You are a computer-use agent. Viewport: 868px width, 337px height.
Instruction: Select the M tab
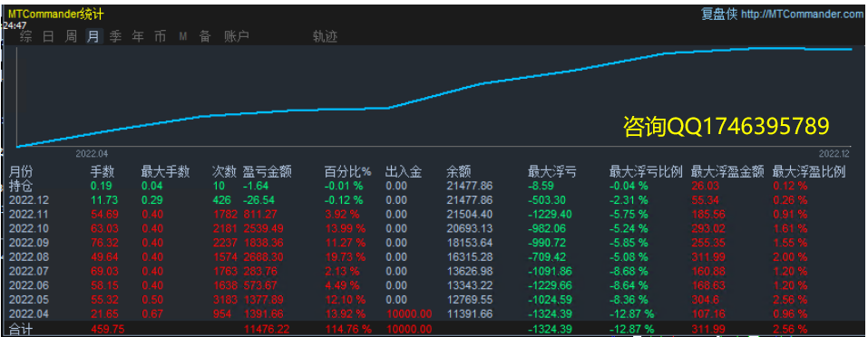tap(182, 37)
